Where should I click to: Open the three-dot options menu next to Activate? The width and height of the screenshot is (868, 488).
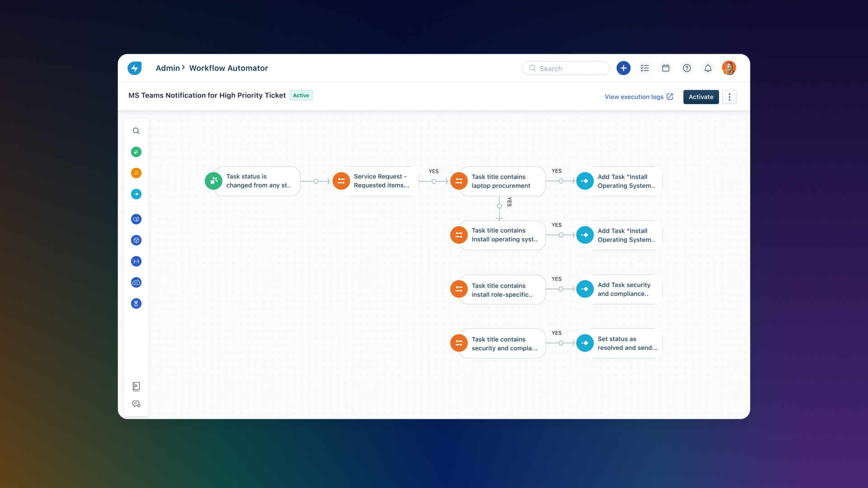coord(729,97)
